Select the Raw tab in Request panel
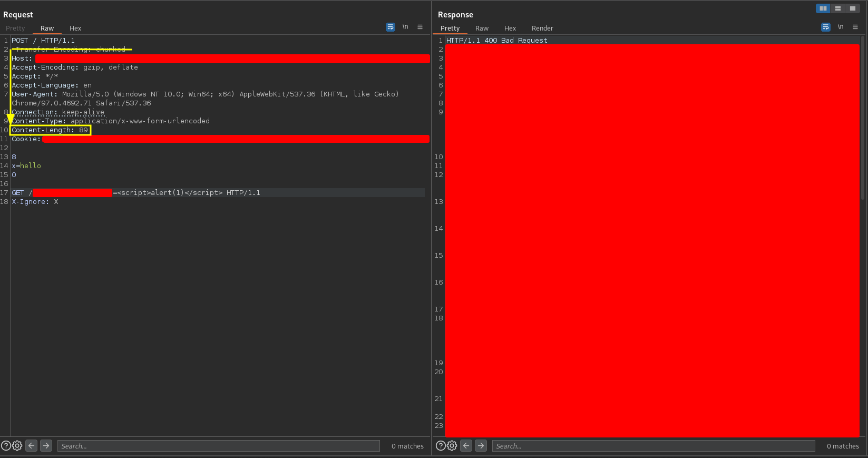This screenshot has width=868, height=458. (47, 28)
